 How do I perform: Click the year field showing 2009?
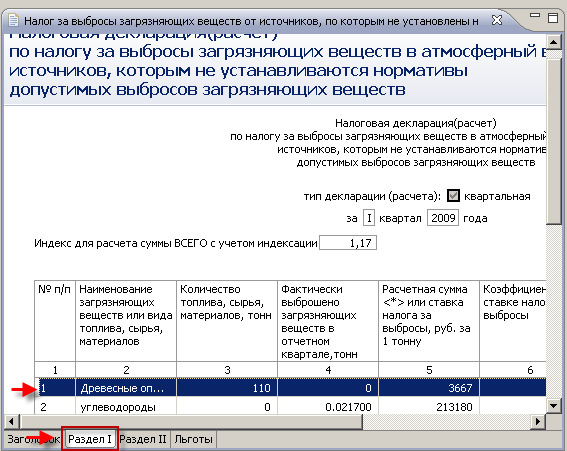[443, 218]
